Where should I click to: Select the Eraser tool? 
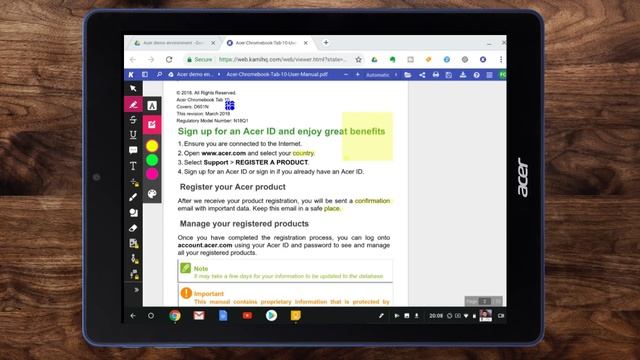pos(133,228)
